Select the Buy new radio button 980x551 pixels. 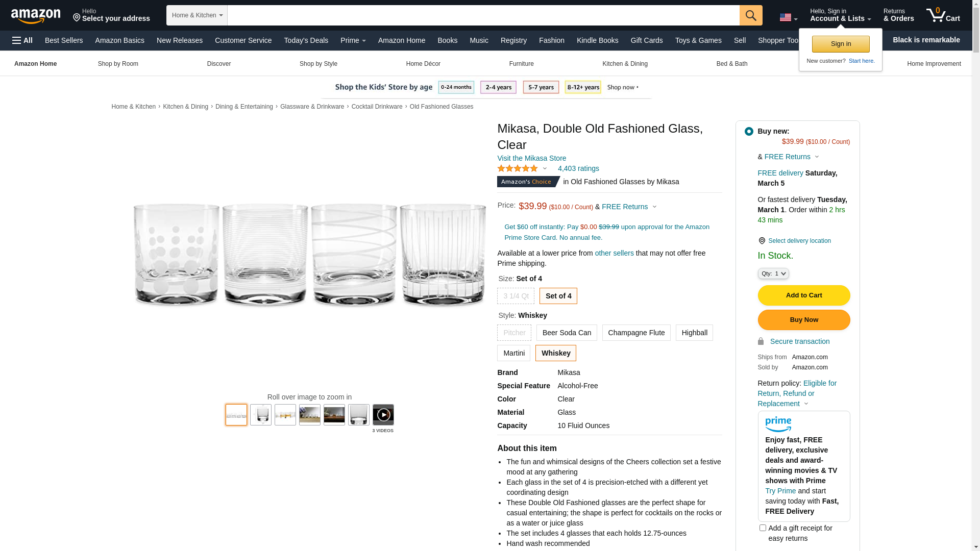point(749,132)
